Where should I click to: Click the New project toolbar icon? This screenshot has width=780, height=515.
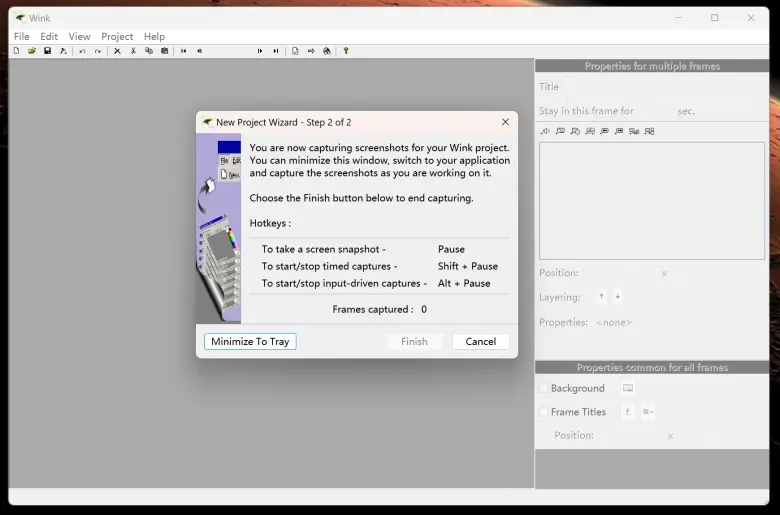(x=16, y=51)
